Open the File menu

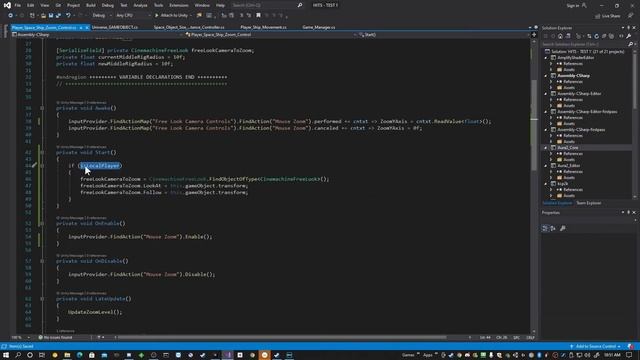(x=18, y=5)
